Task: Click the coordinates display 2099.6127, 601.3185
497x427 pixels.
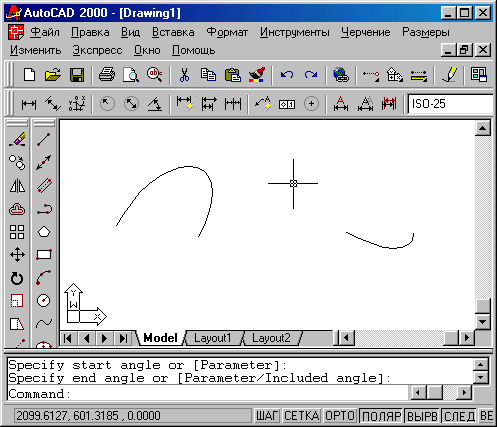Action: point(132,416)
